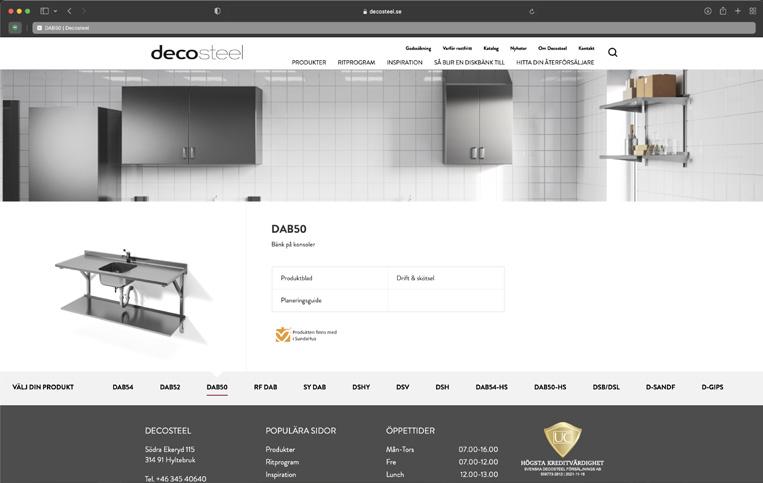This screenshot has height=483, width=763.
Task: Add a new tab with plus icon
Action: [738, 11]
